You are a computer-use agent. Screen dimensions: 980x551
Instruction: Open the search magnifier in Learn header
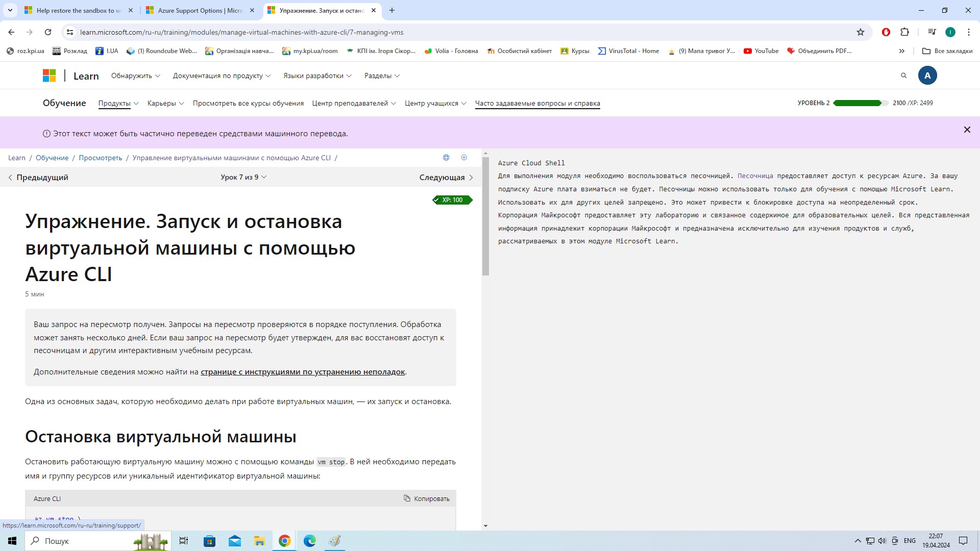click(x=903, y=76)
